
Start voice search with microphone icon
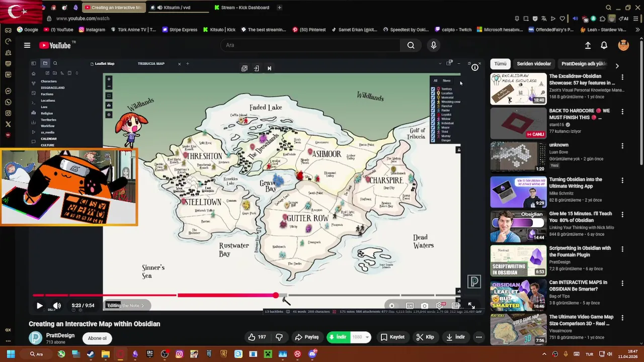[x=434, y=45]
